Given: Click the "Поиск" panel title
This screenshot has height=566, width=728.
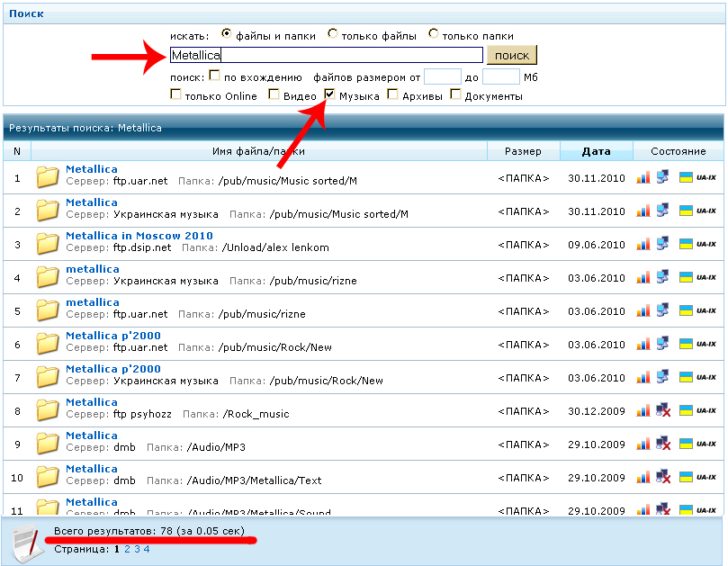Looking at the screenshot, I should pos(26,13).
